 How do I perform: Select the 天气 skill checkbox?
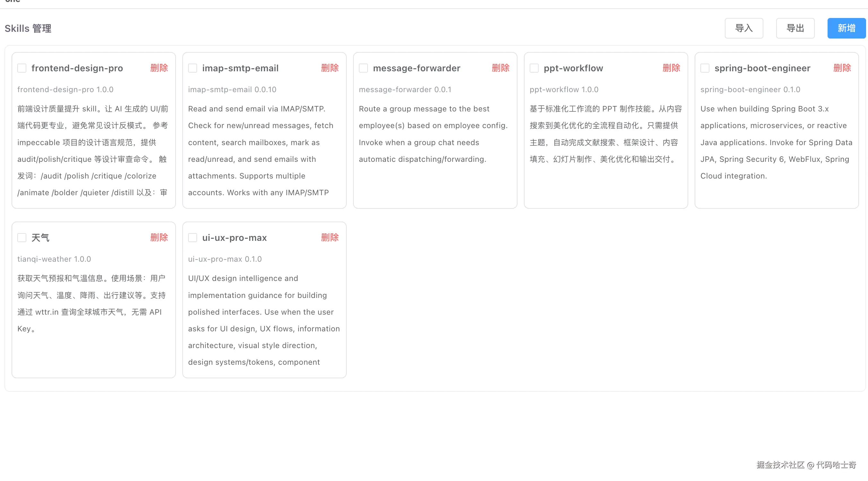pos(22,238)
